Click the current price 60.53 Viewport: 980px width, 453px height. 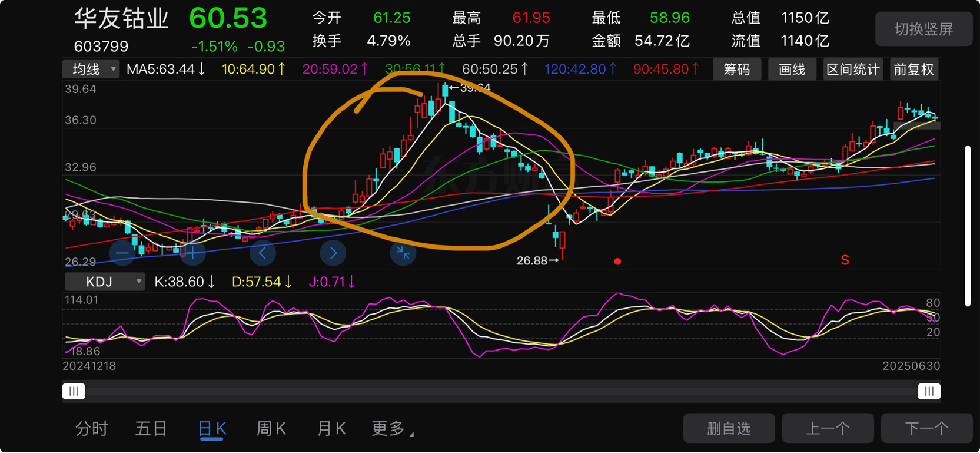point(228,18)
